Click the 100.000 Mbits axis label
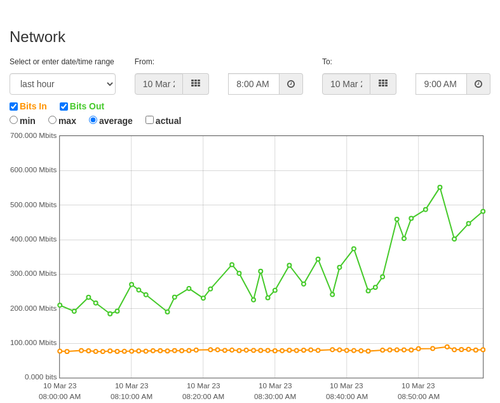This screenshot has height=403, width=500. 33,343
